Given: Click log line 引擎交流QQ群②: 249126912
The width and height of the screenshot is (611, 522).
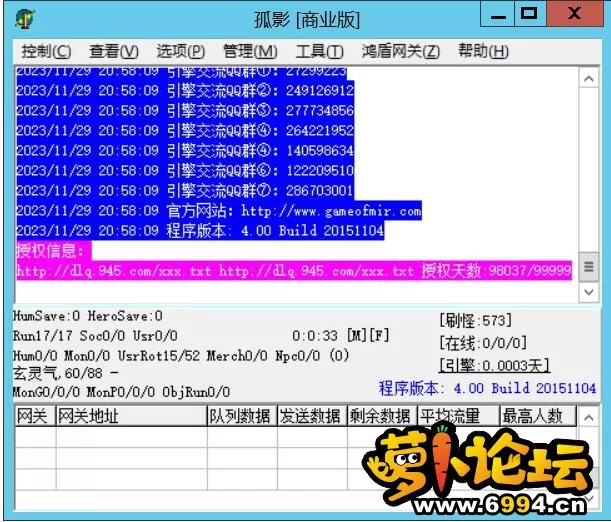Looking at the screenshot, I should pos(185,91).
